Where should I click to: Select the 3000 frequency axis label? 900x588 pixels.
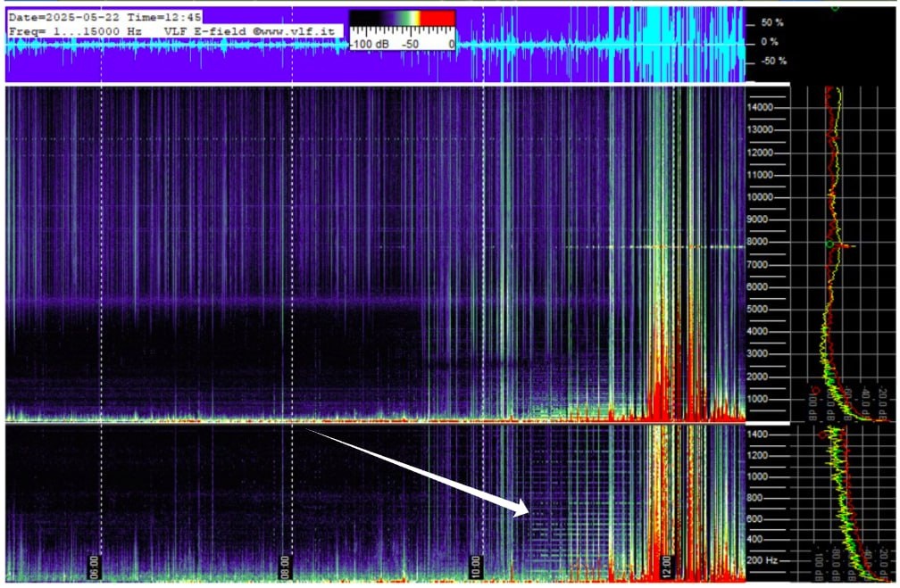pyautogui.click(x=758, y=353)
